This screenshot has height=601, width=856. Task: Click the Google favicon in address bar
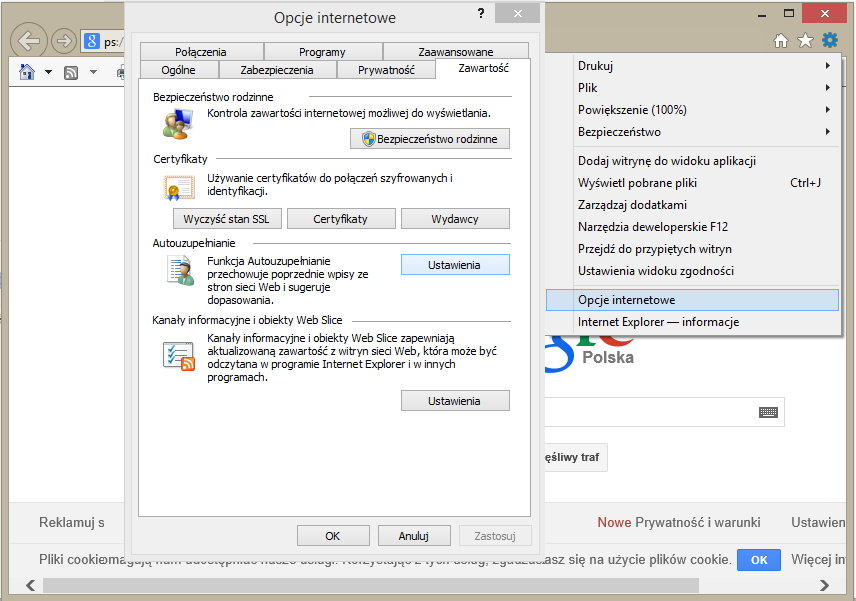coord(92,41)
